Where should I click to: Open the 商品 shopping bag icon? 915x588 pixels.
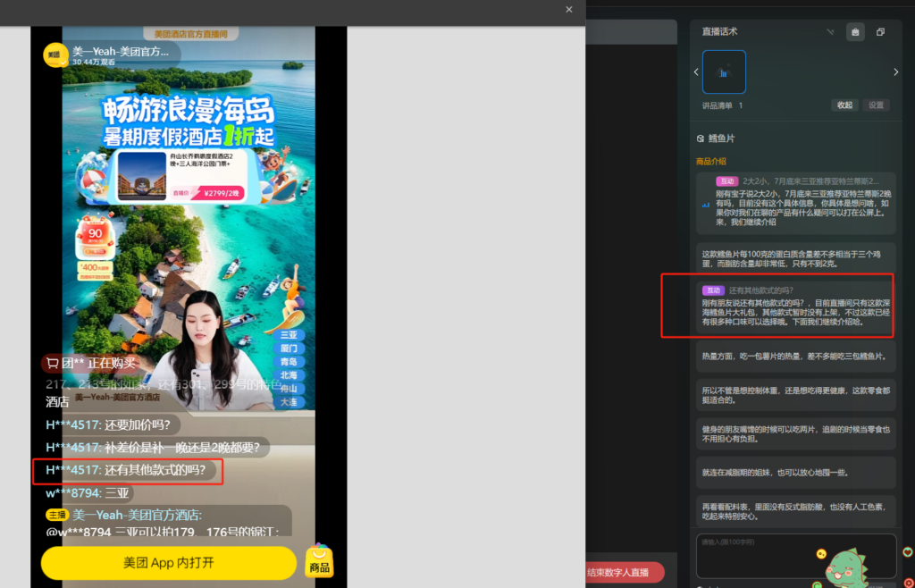(x=319, y=560)
